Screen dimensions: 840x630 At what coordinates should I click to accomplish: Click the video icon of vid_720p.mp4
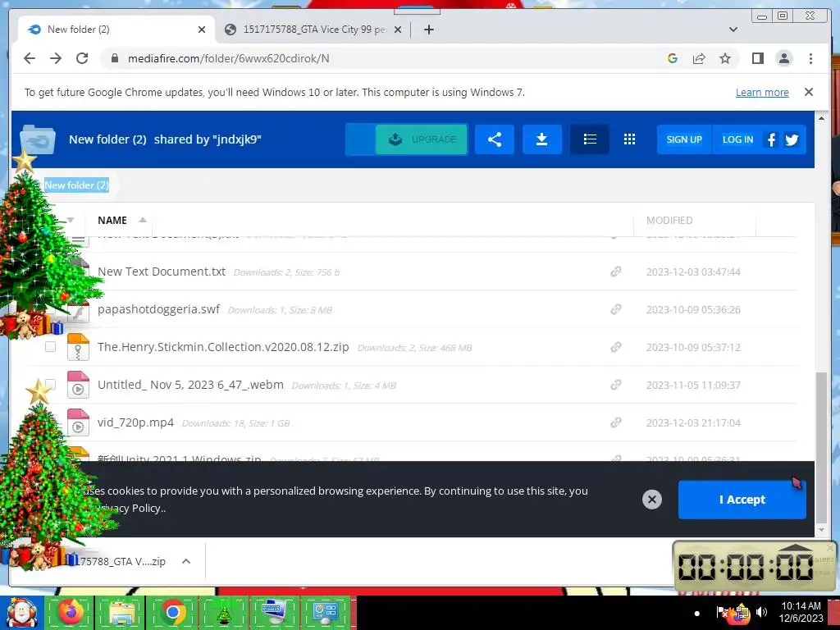(x=78, y=422)
